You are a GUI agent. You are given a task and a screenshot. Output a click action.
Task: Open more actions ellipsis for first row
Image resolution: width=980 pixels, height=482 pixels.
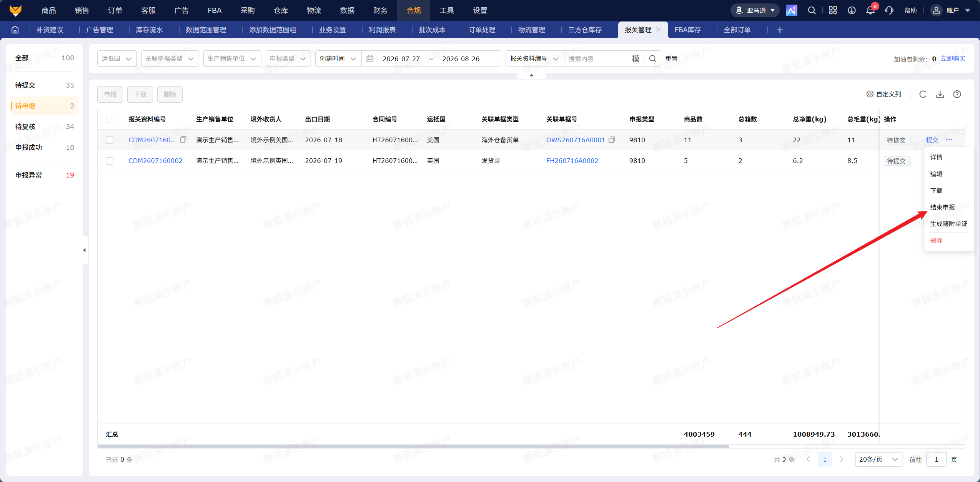click(x=949, y=140)
